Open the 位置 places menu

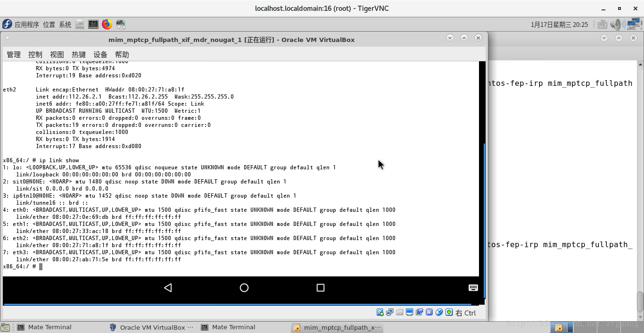[x=49, y=25]
